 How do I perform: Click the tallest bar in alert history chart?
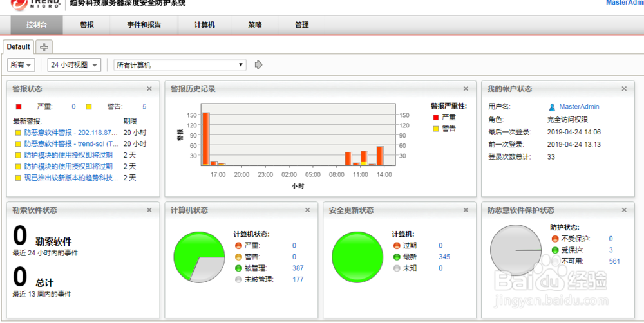click(x=206, y=139)
